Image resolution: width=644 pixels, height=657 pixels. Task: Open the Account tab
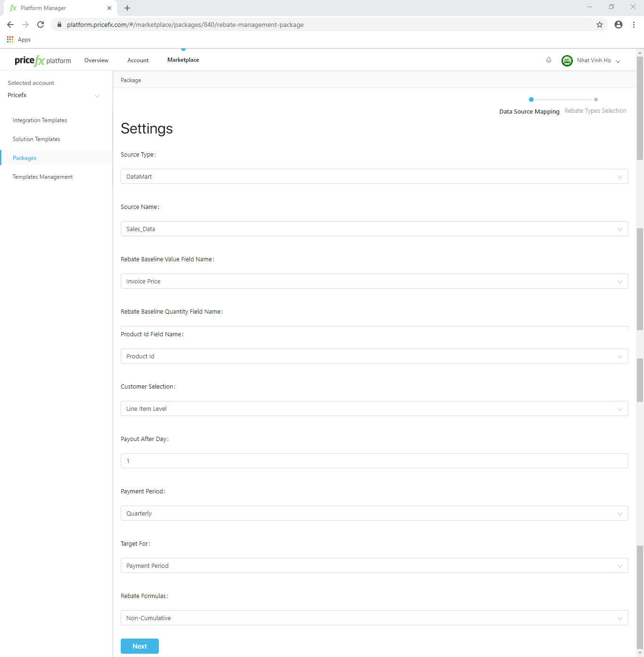pos(138,60)
